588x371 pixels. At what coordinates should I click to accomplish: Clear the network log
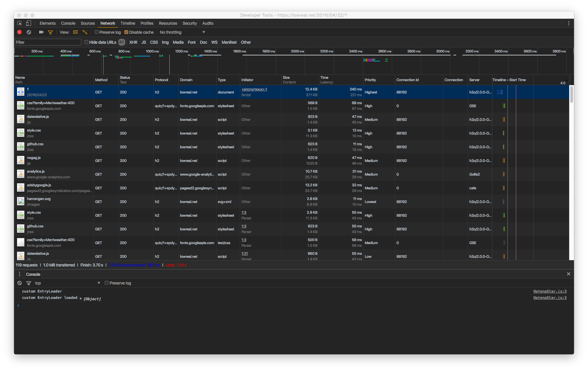point(29,32)
